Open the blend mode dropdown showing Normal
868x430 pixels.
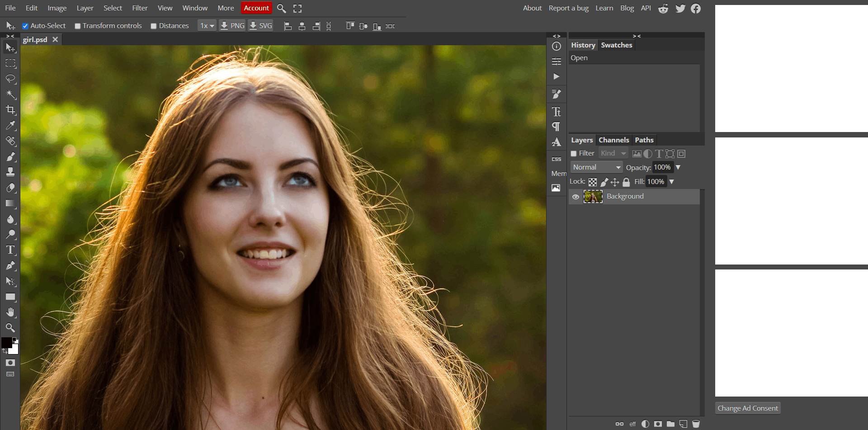click(596, 167)
